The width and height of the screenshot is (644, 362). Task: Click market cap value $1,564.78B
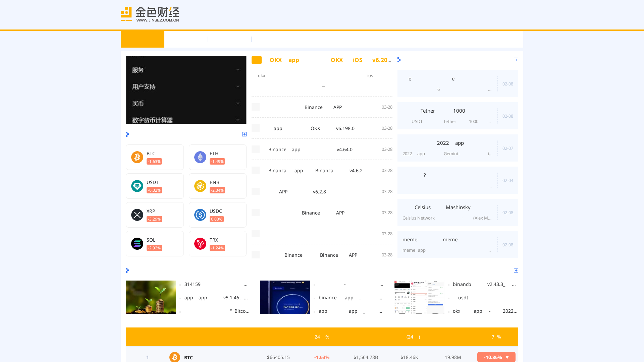coord(366,357)
